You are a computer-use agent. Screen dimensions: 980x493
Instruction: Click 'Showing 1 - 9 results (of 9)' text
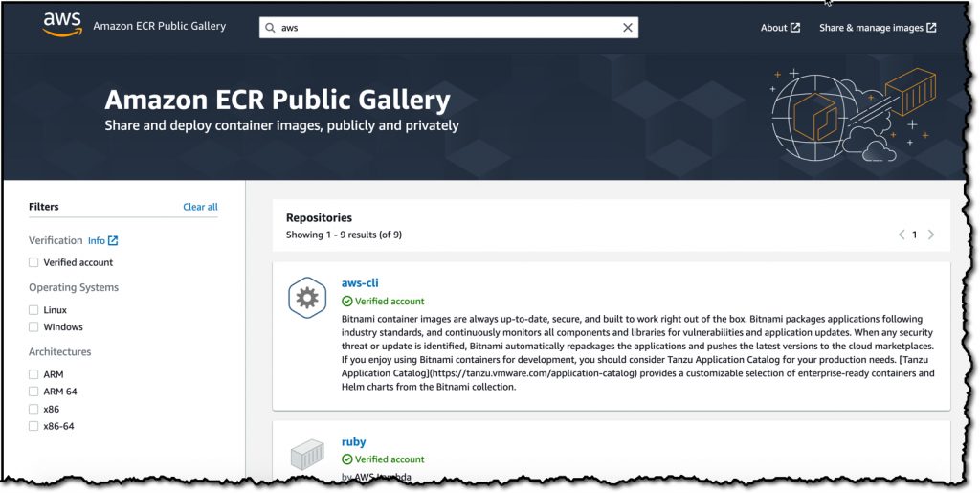pos(344,235)
